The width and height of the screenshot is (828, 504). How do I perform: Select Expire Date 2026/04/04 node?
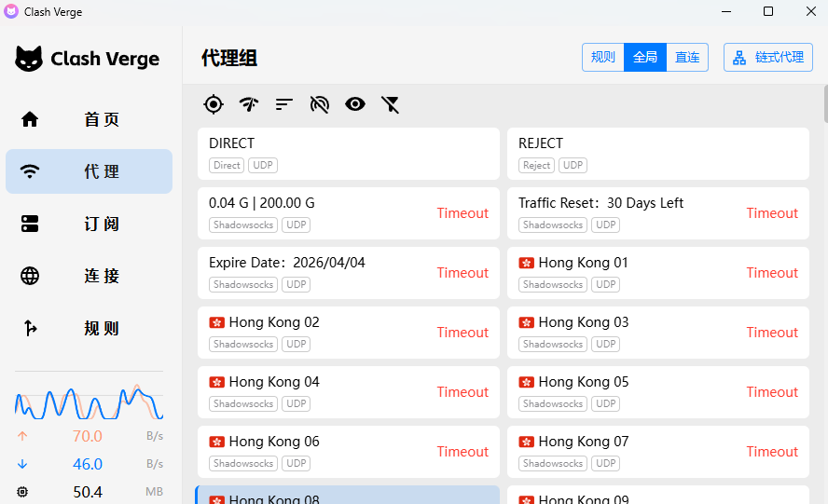[349, 273]
